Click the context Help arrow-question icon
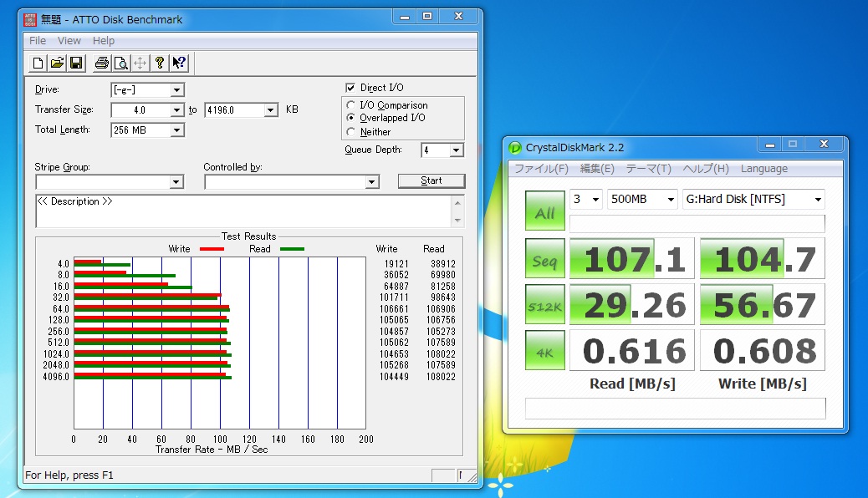The width and height of the screenshot is (868, 498). pos(179,63)
